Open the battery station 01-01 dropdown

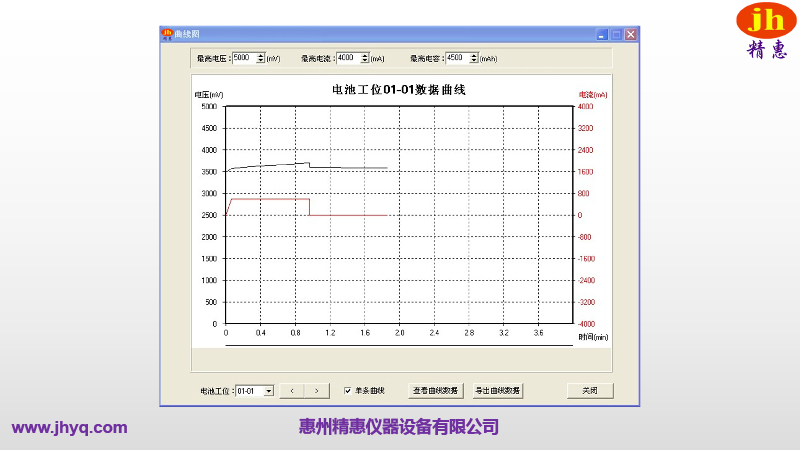pyautogui.click(x=268, y=391)
